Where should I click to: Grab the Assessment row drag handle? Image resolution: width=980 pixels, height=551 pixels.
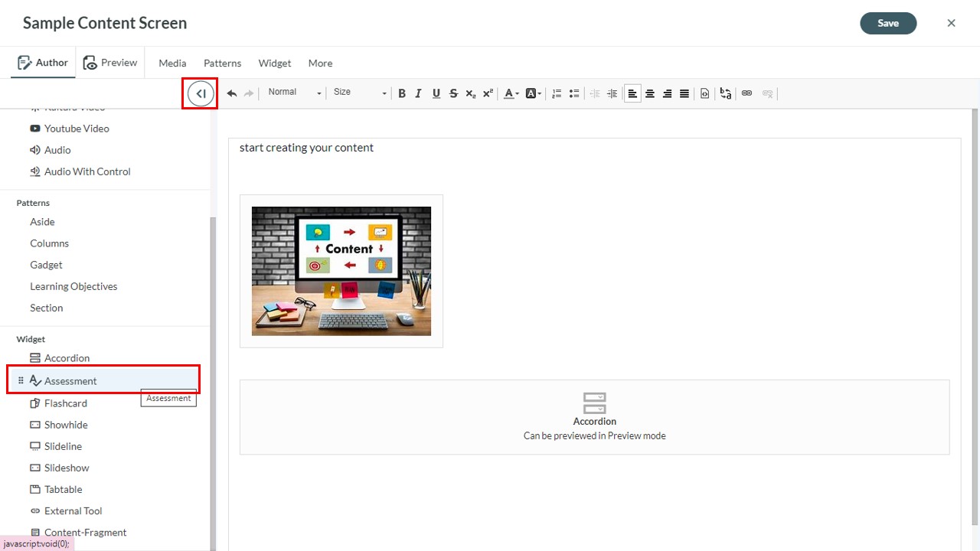(21, 380)
